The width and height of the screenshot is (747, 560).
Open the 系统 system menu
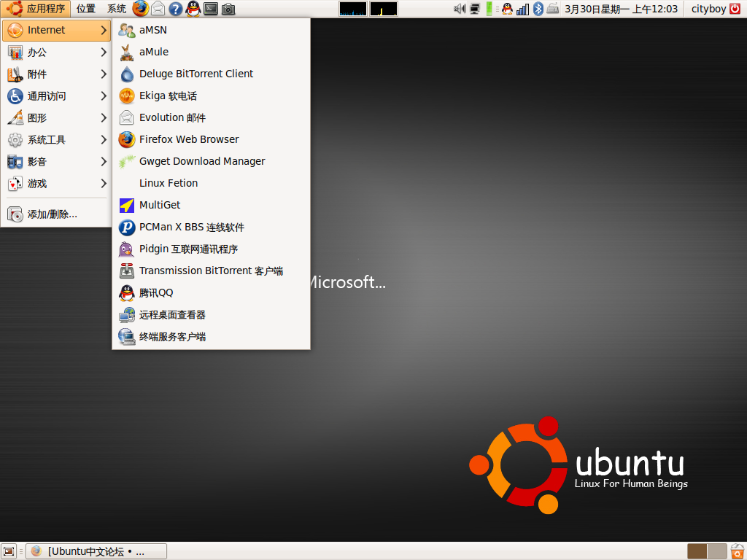pos(116,9)
